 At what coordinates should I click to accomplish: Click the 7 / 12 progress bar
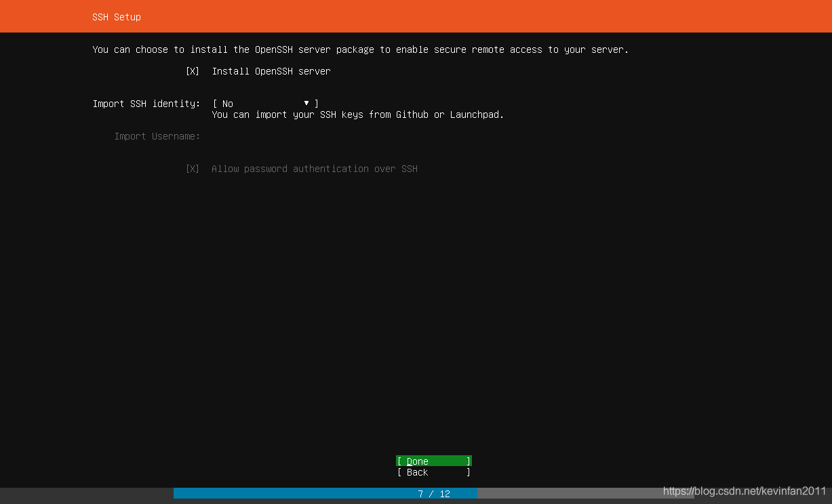(434, 493)
